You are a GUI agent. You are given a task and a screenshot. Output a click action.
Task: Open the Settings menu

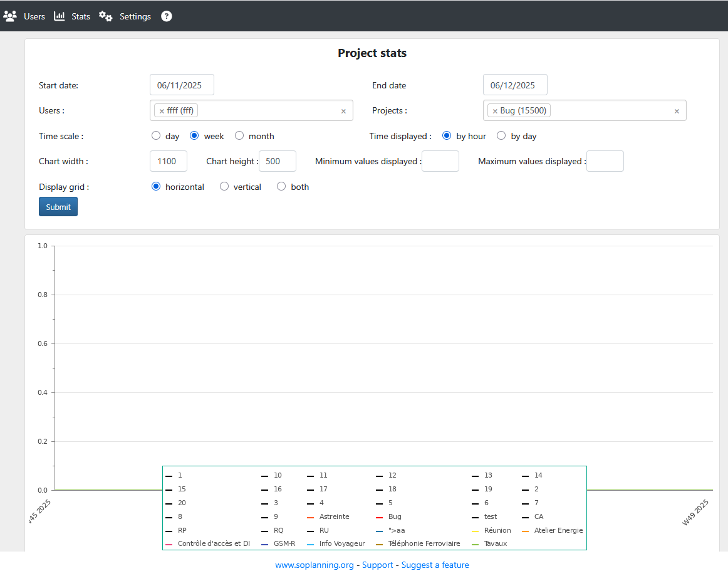[135, 16]
